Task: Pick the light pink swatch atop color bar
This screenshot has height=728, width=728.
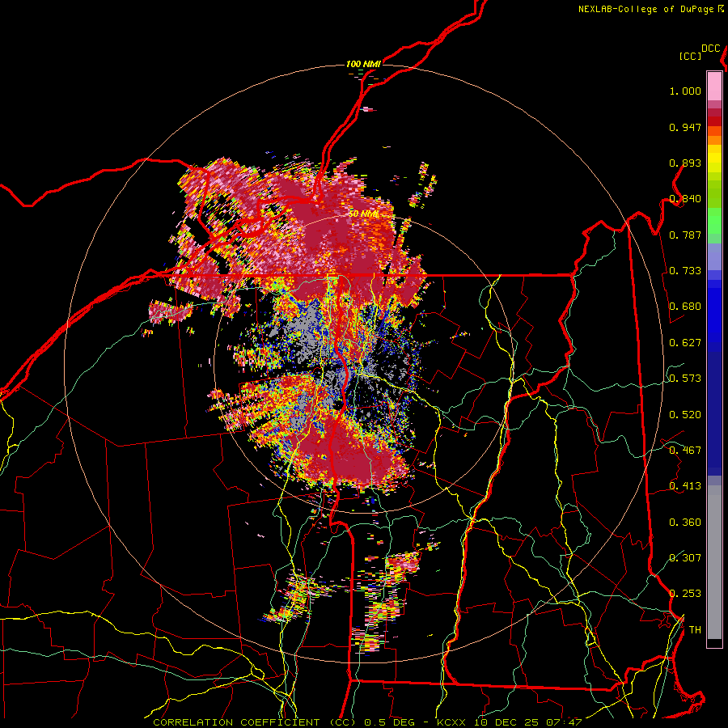Action: [x=714, y=86]
